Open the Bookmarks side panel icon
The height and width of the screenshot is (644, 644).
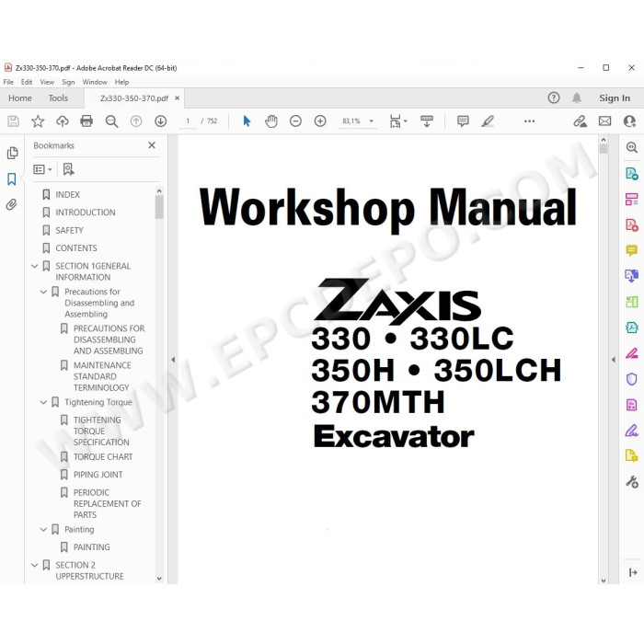click(x=11, y=178)
